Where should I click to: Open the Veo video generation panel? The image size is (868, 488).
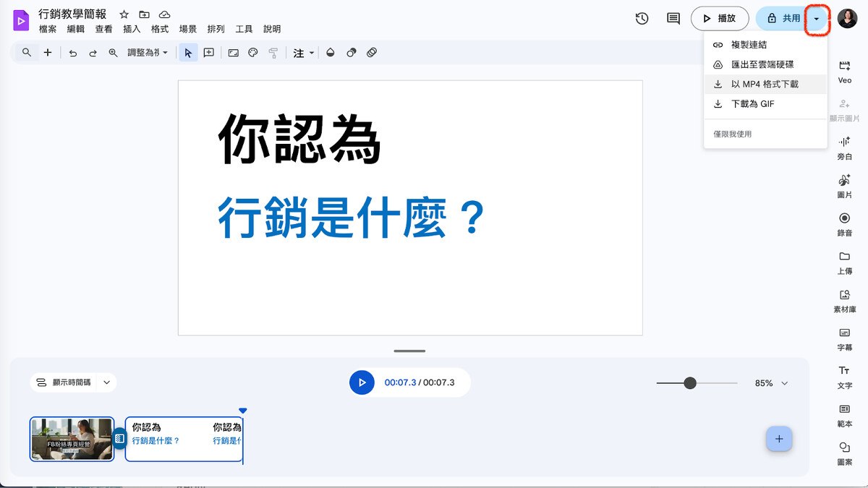(x=844, y=71)
